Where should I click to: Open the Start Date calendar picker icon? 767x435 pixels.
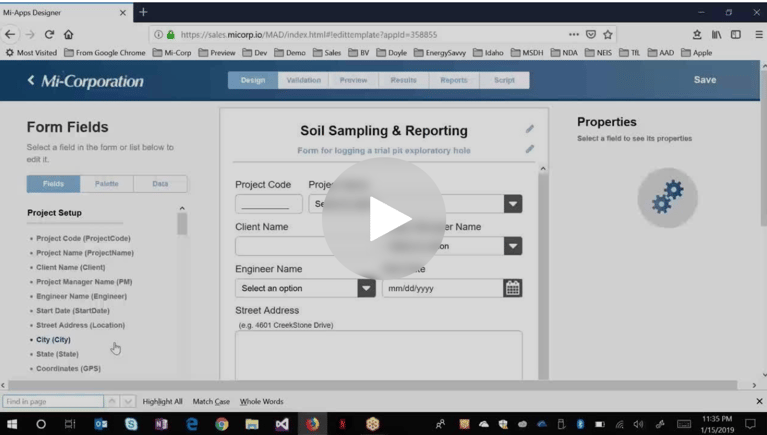(513, 288)
